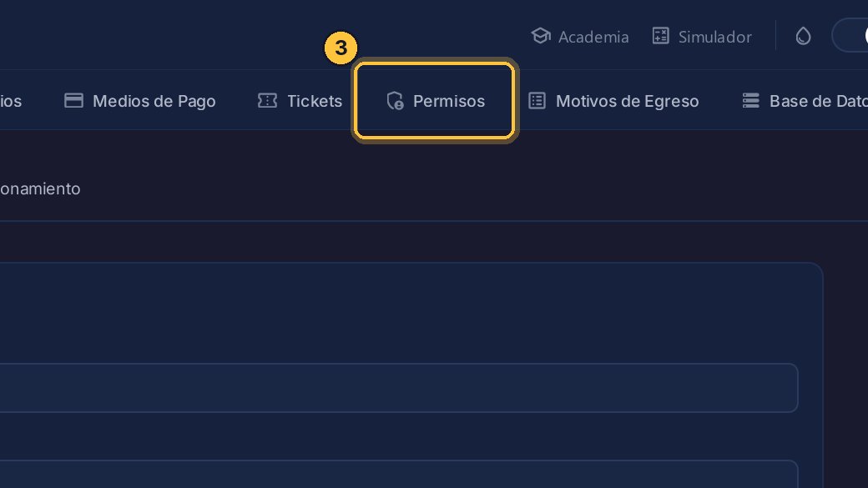This screenshot has width=868, height=488.
Task: Click the water droplet theme icon
Action: point(803,37)
